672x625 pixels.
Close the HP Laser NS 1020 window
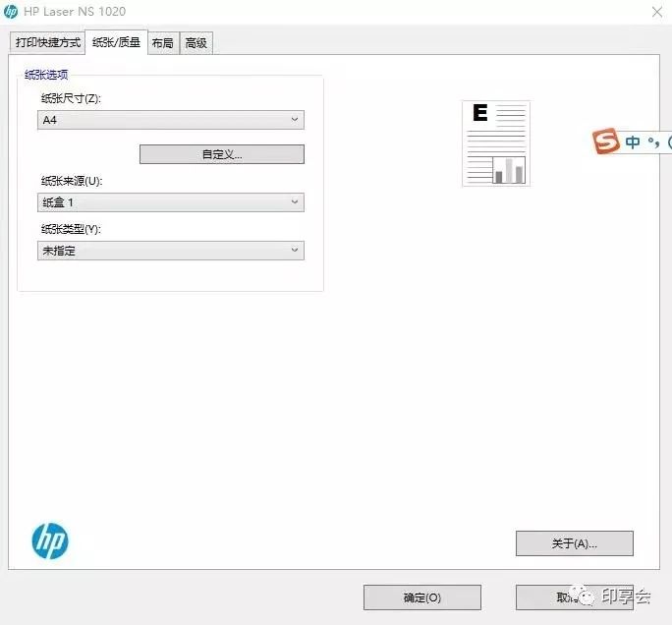pos(657,12)
